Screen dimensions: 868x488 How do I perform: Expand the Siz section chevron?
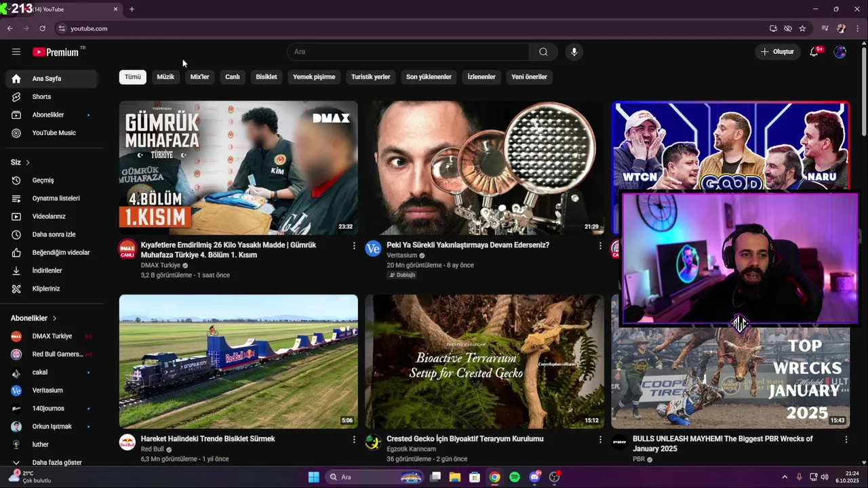pos(28,163)
